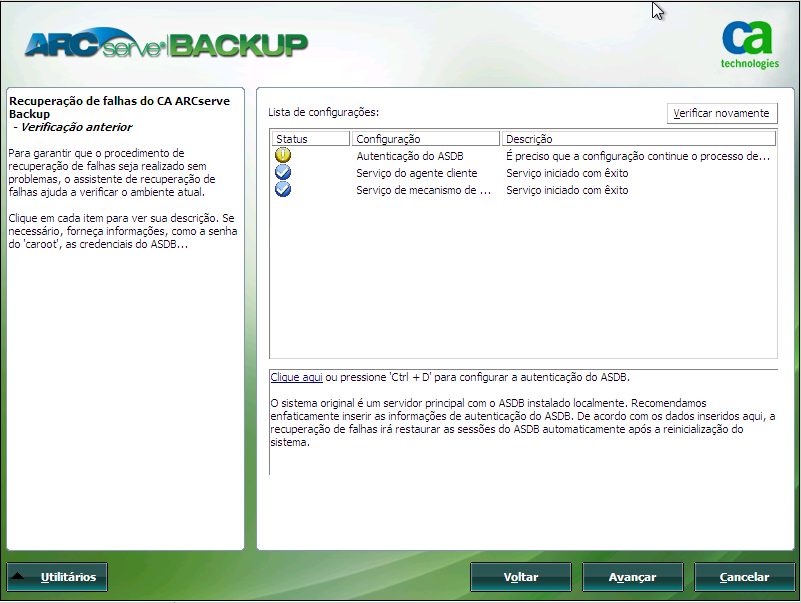
Task: Open the 'Clique aqui' ASDB authentication link
Action: 296,377
